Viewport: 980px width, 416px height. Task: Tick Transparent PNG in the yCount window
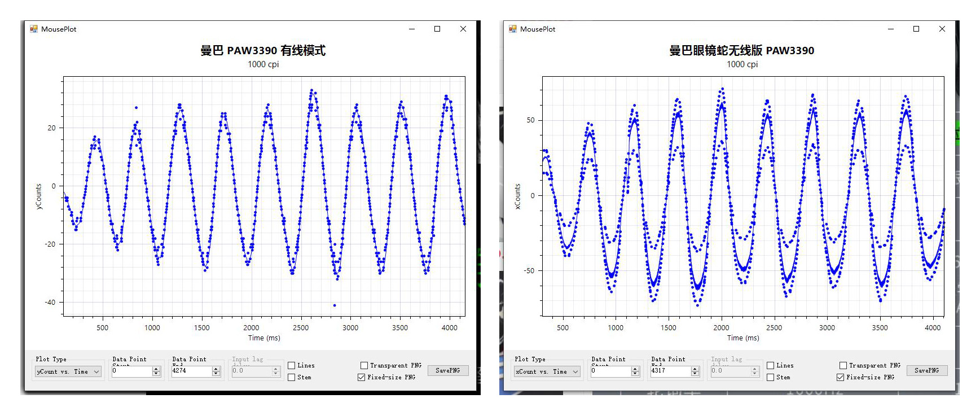[364, 366]
